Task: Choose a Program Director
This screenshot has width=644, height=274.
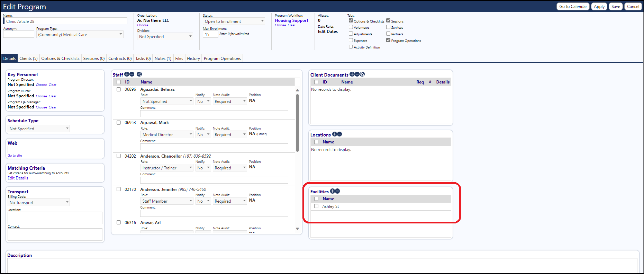Action: pyautogui.click(x=41, y=85)
